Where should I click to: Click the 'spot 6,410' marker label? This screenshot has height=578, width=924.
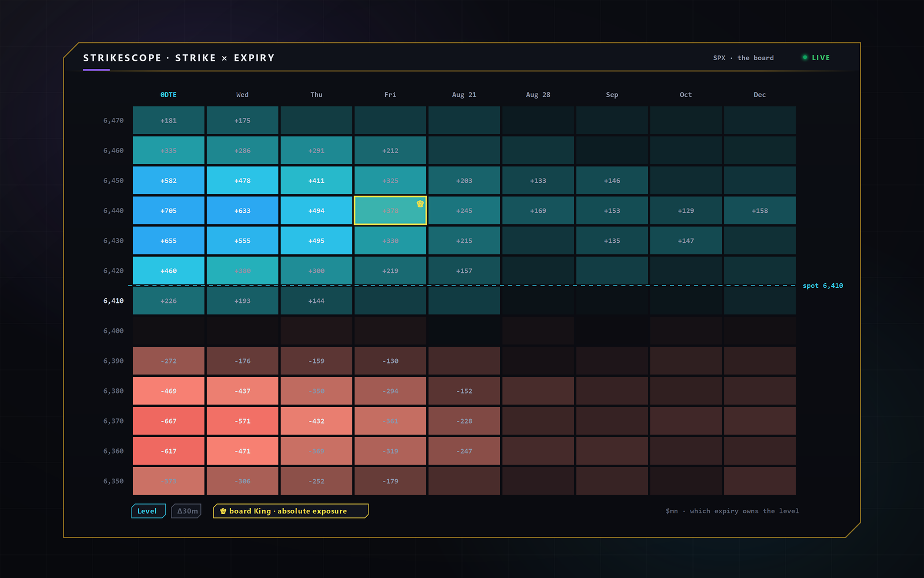pyautogui.click(x=823, y=286)
